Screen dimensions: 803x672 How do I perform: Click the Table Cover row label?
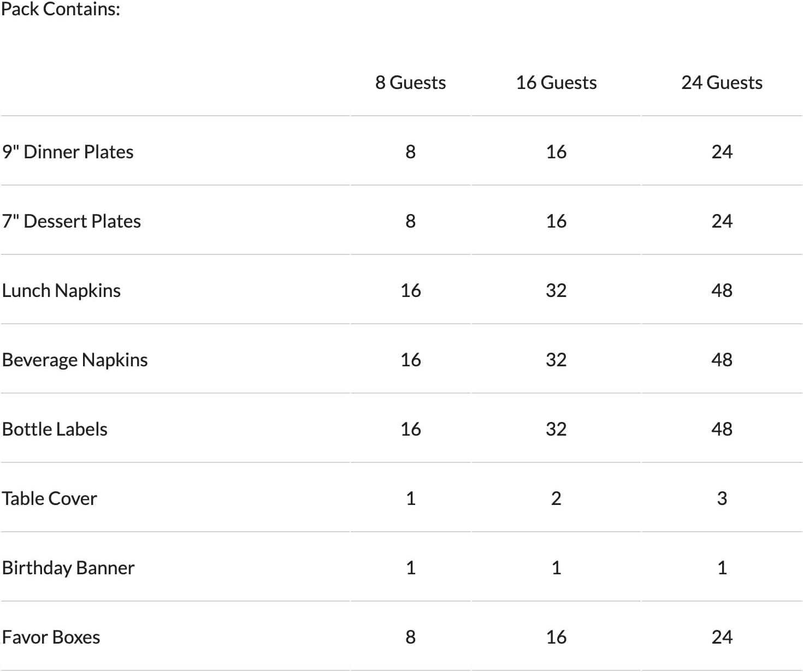pos(49,498)
